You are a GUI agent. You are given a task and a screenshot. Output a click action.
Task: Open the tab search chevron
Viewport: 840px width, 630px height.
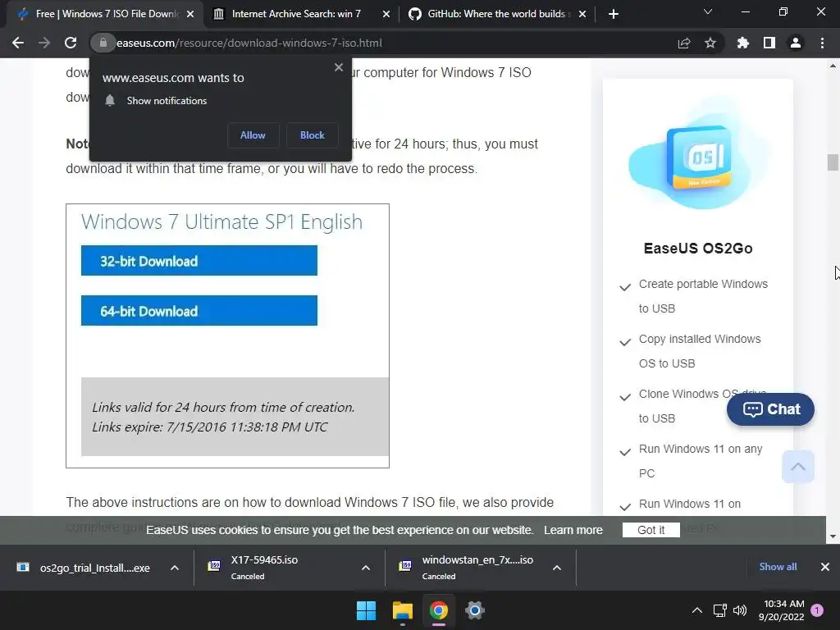click(708, 11)
